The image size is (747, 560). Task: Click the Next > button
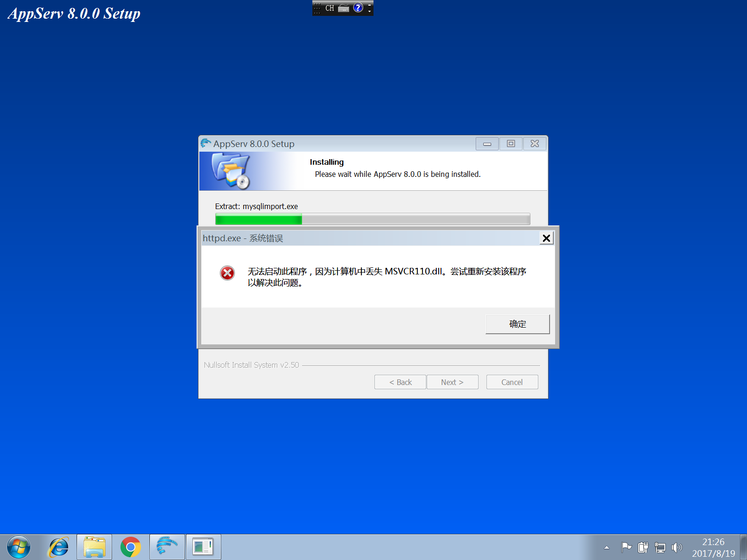coord(452,382)
